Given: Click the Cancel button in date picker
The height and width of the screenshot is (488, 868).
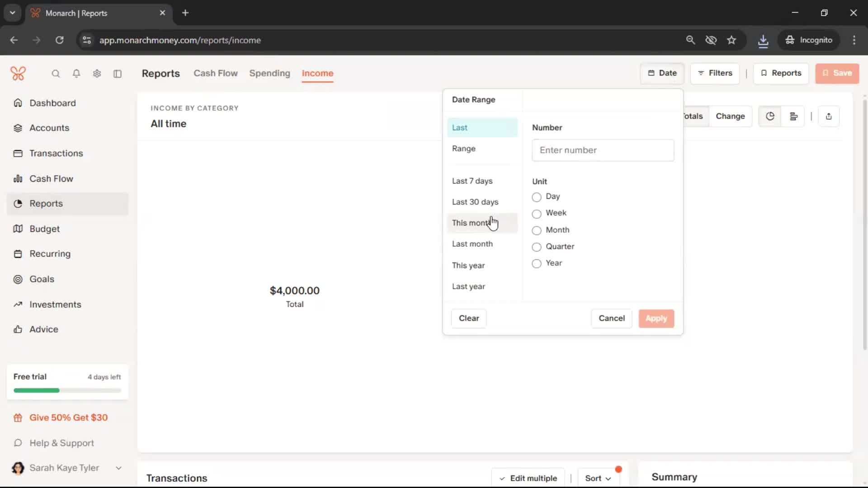Looking at the screenshot, I should tap(611, 319).
